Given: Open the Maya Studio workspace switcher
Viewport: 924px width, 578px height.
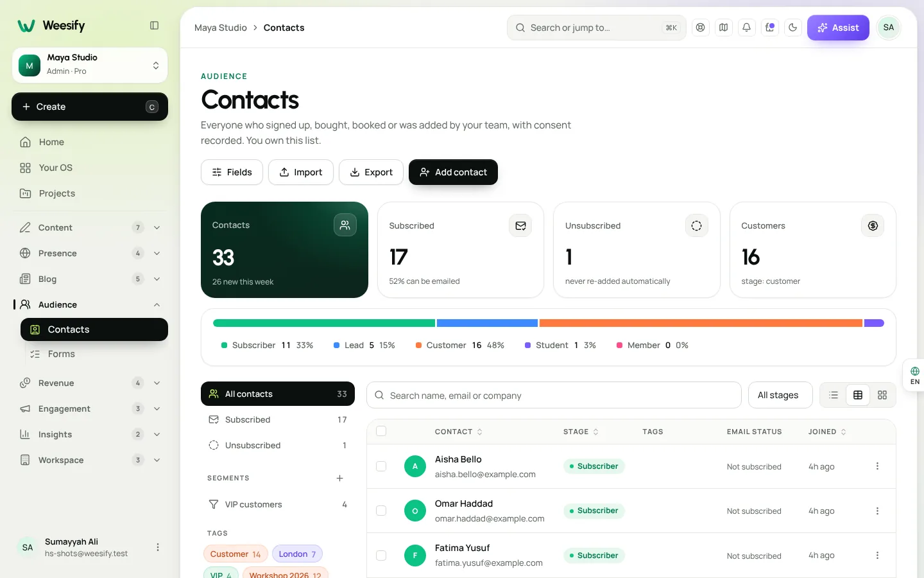Looking at the screenshot, I should tap(90, 65).
